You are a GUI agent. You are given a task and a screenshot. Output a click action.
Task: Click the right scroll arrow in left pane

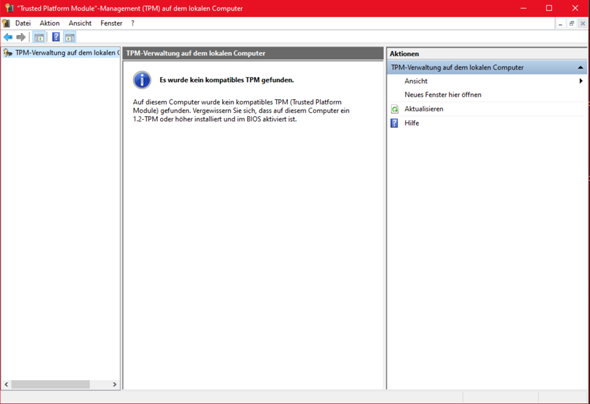pyautogui.click(x=115, y=384)
